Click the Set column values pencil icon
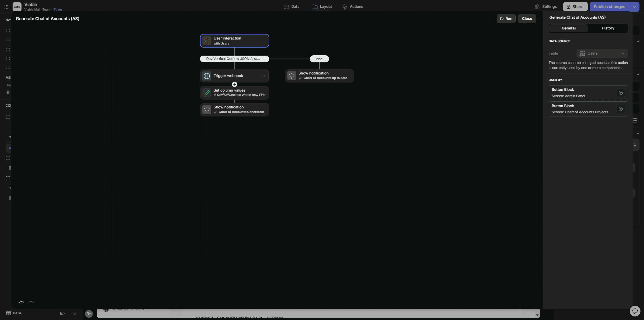Viewport: 644px width, 320px height. (x=207, y=93)
